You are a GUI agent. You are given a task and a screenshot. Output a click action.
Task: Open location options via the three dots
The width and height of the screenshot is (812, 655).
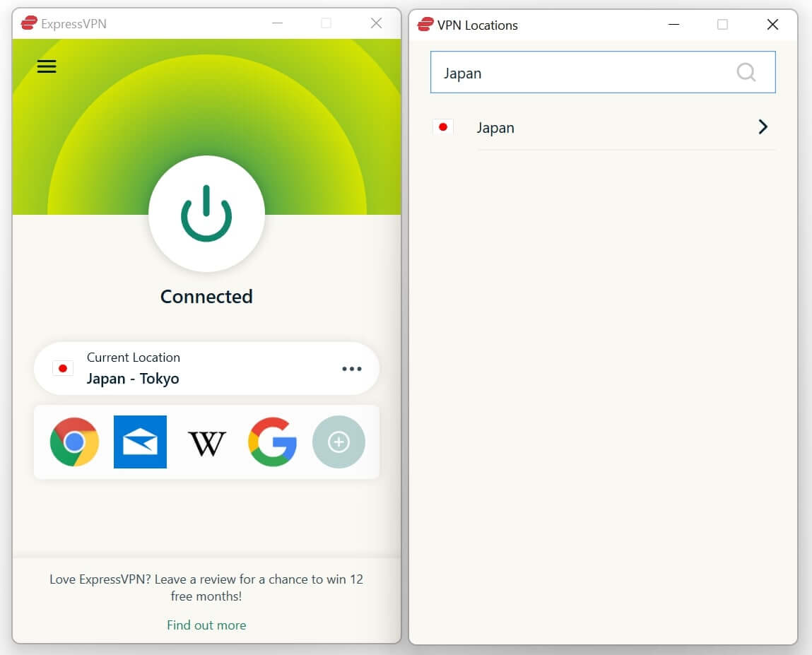(x=351, y=368)
